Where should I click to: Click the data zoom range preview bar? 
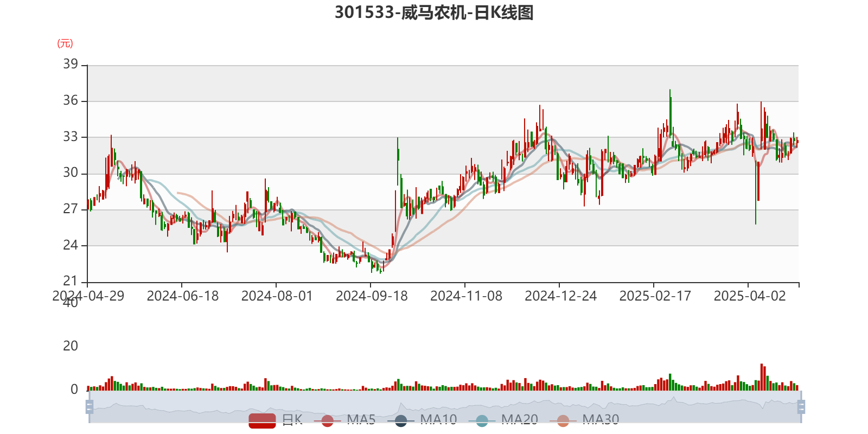click(x=445, y=407)
